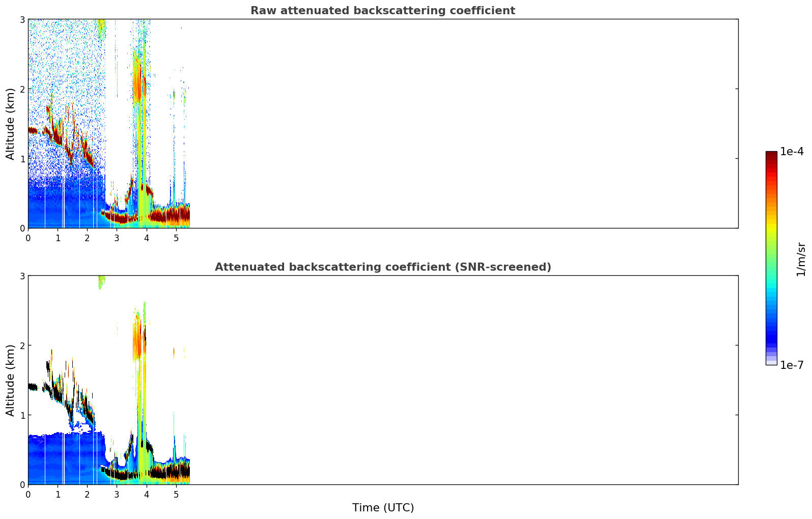This screenshot has height=519, width=812.
Task: Click the top plot 'Altitude (km)' label
Action: [11, 124]
